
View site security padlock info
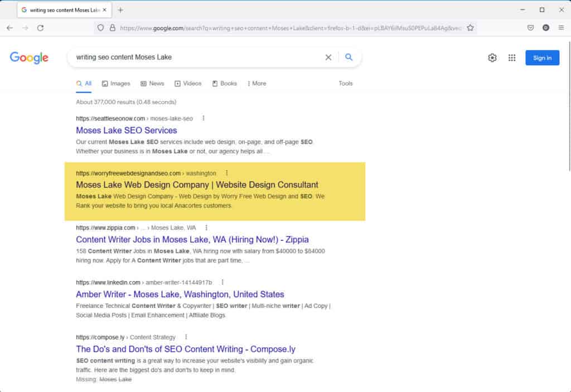click(113, 28)
